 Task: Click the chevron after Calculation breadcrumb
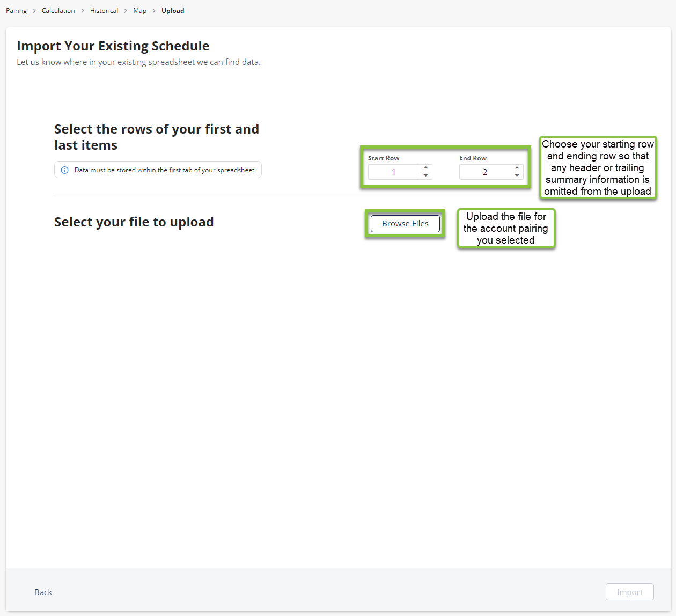click(x=83, y=11)
